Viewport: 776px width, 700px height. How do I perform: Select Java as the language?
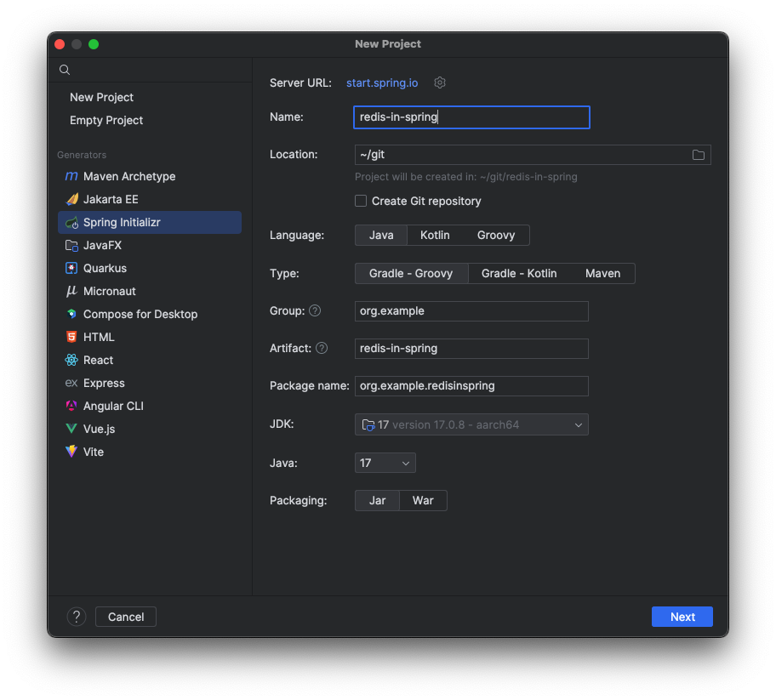point(381,235)
